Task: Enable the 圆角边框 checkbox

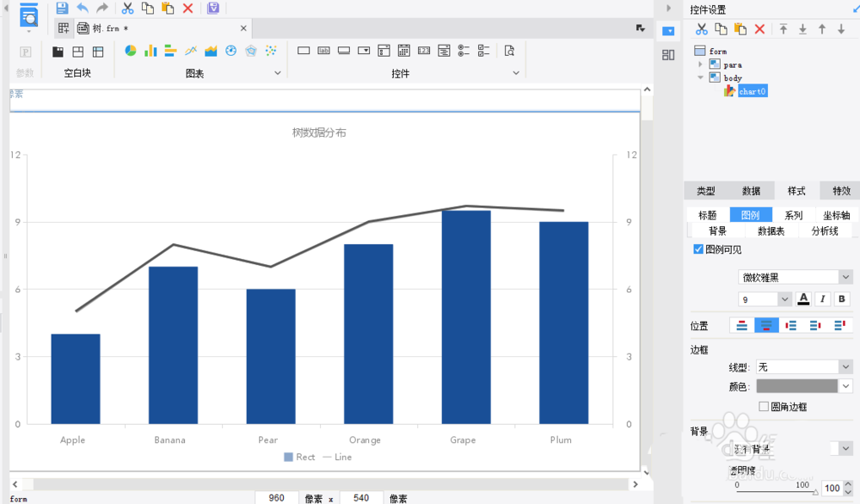Action: 764,406
